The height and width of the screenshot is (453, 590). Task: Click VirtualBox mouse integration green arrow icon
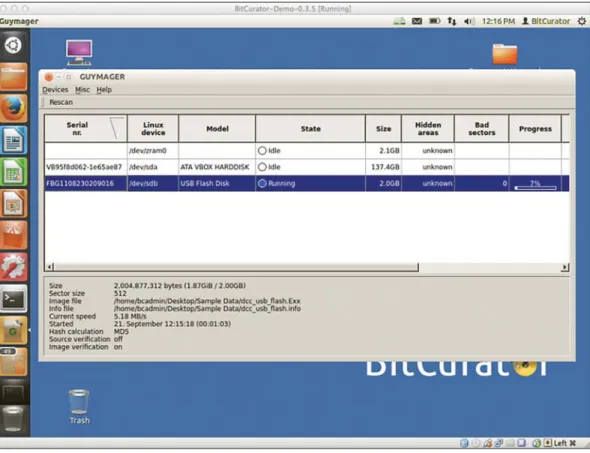(x=536, y=443)
